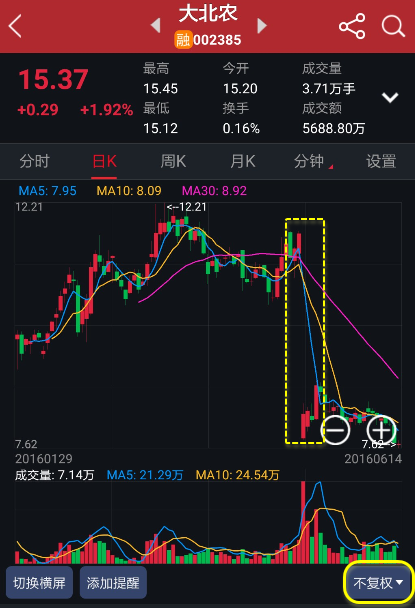Image resolution: width=415 pixels, height=608 pixels.
Task: Tap the 成交额 value 5688.80万
Action: [334, 128]
